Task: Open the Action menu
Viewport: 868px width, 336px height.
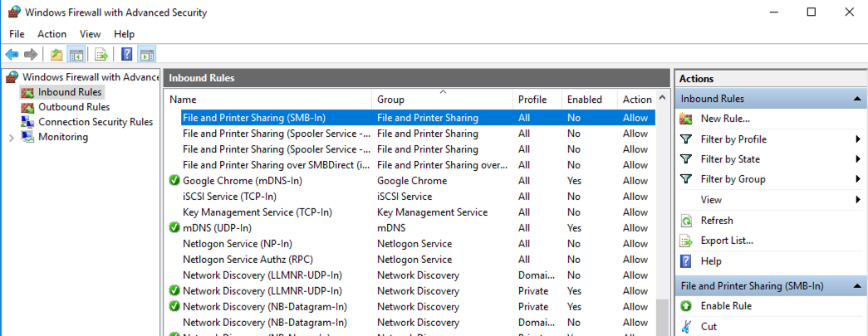Action: [51, 34]
